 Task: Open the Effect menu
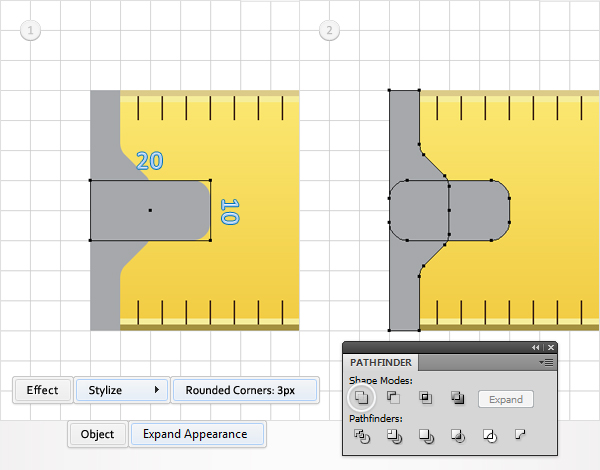tap(42, 390)
